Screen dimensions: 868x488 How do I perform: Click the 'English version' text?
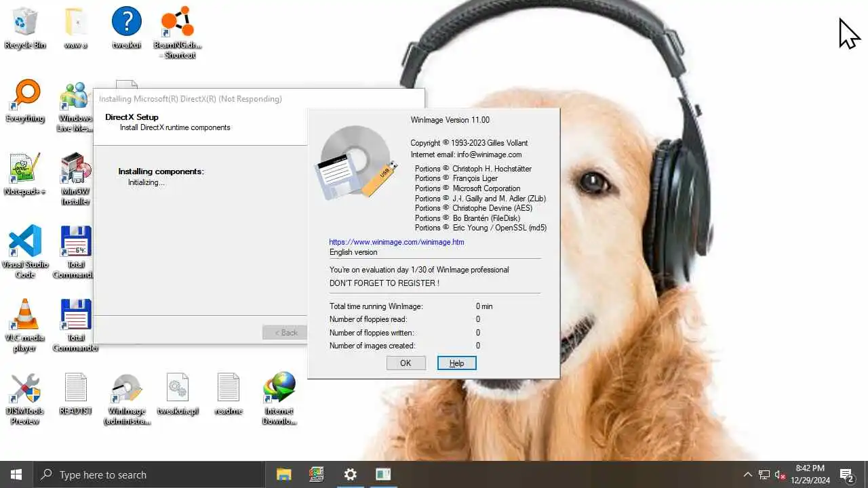353,252
